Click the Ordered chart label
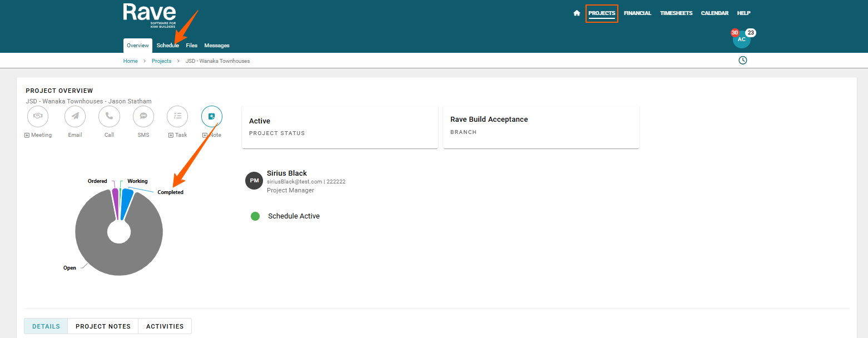868x338 pixels. [97, 181]
